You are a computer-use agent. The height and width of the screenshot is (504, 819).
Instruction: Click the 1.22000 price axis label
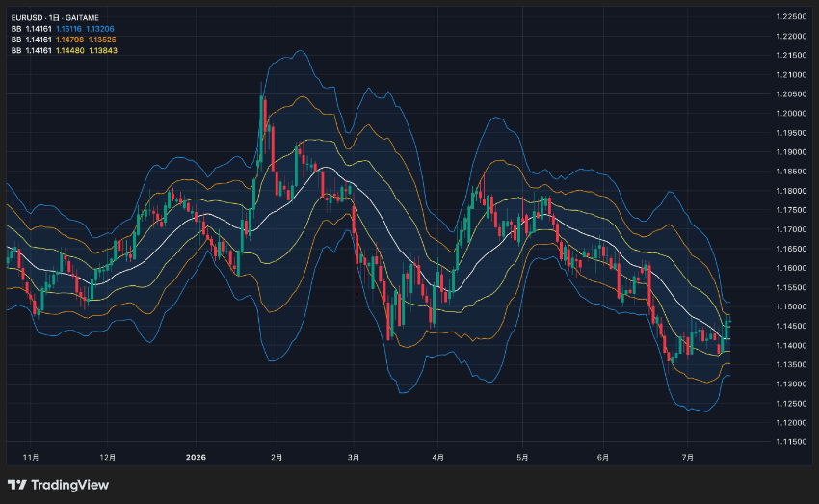click(791, 36)
